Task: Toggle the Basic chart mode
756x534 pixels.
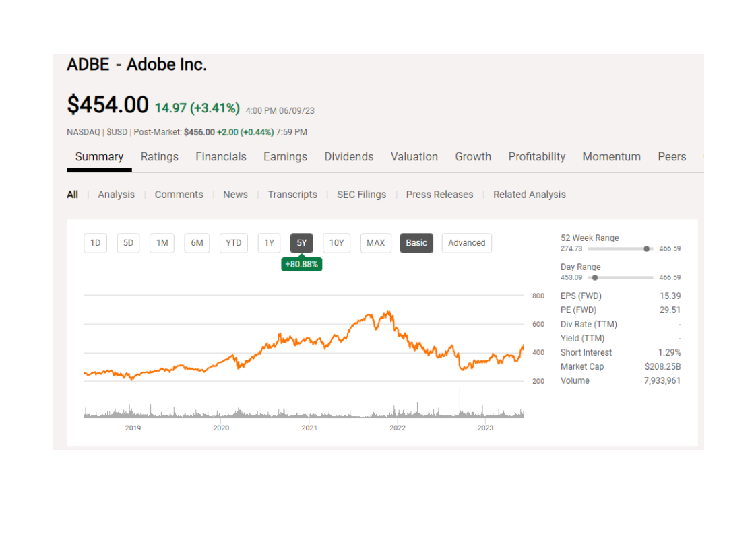Action: pos(416,243)
